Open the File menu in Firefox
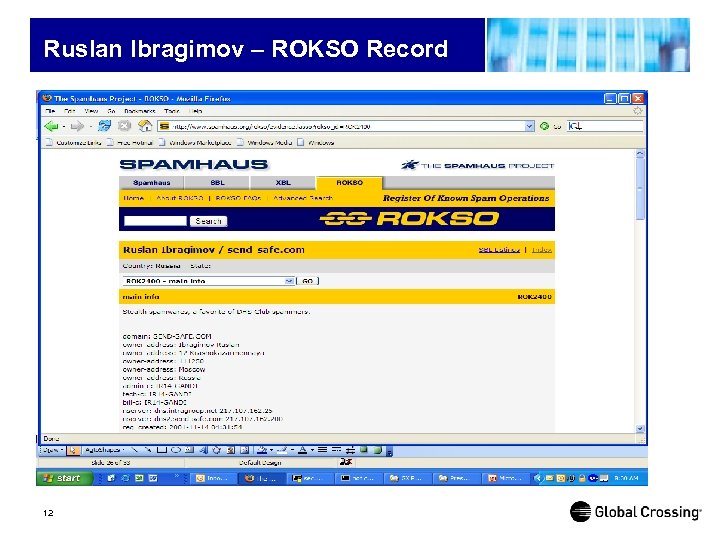 point(50,111)
